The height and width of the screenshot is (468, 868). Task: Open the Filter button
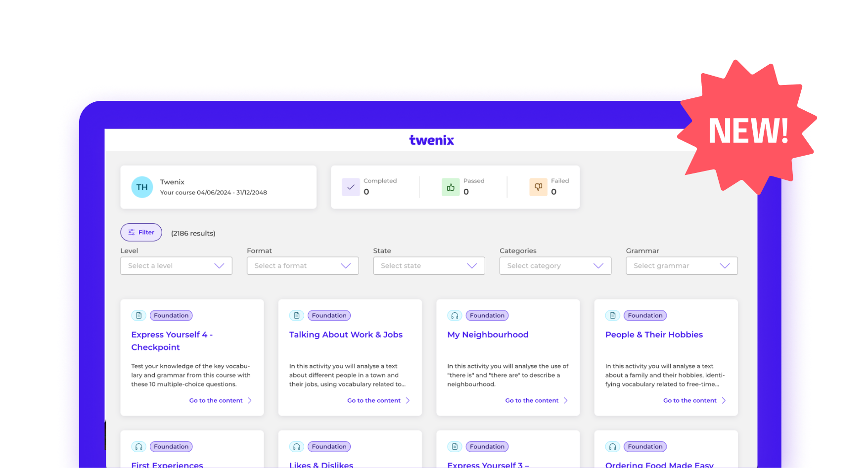141,232
